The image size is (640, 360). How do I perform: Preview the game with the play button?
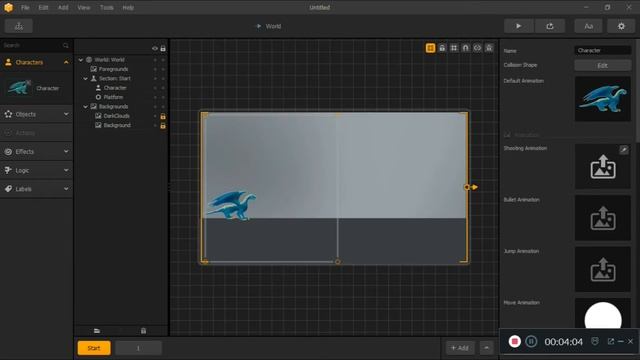(x=518, y=26)
